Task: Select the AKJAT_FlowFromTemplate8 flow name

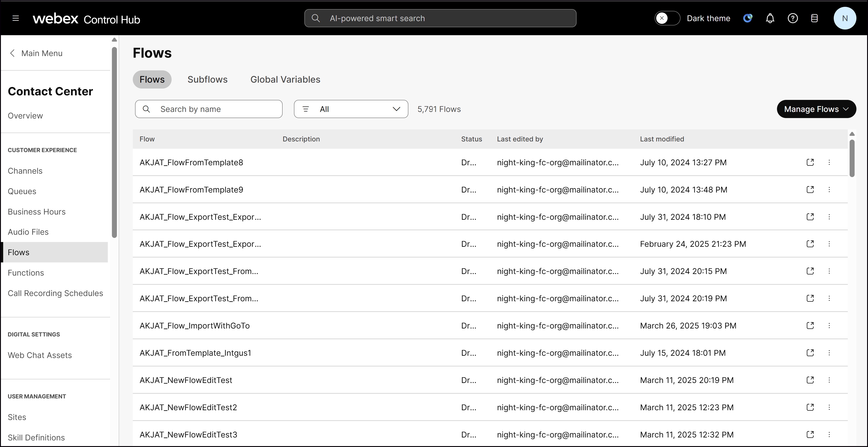Action: pyautogui.click(x=191, y=163)
